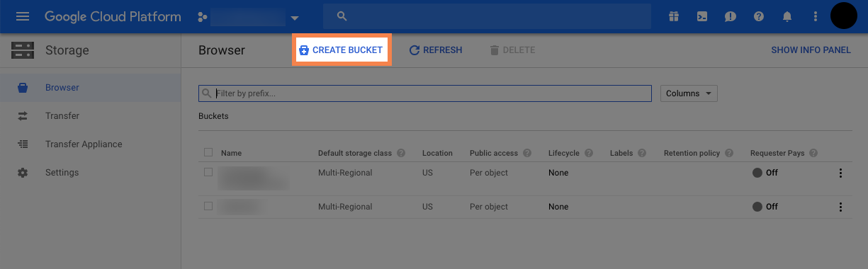Activate Cloud Shell terminal icon
The width and height of the screenshot is (868, 269).
point(702,16)
